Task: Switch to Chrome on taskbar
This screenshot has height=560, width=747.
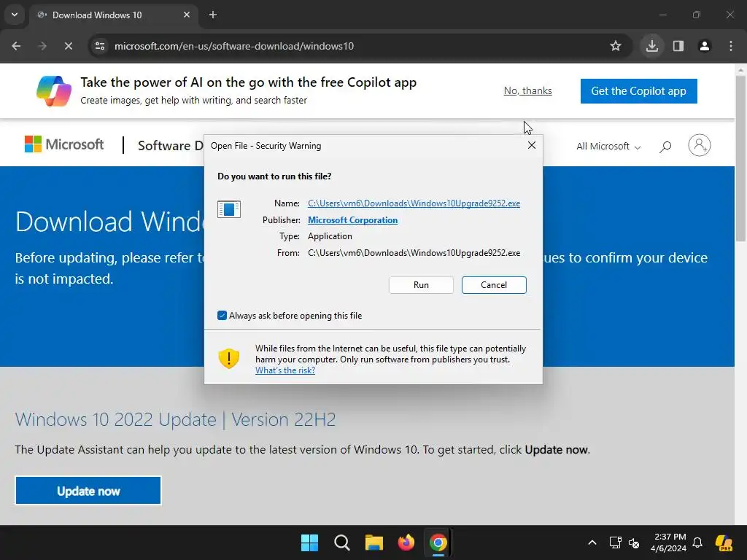Action: click(438, 542)
